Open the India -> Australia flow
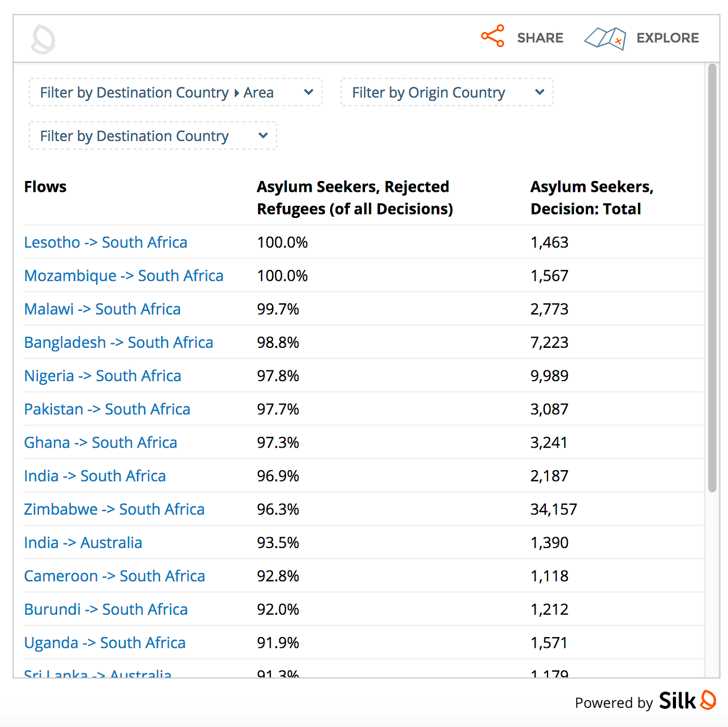Viewport: 728px width, 727px height. 83,543
